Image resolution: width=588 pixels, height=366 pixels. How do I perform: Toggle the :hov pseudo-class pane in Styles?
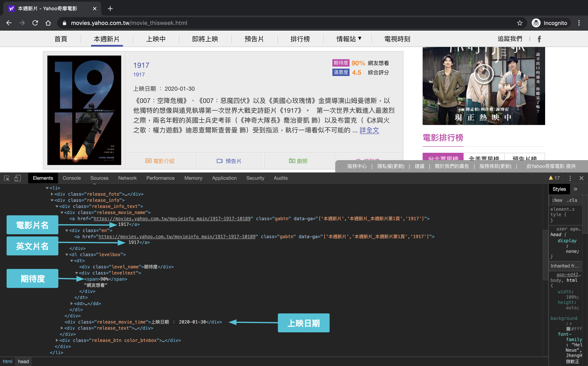557,200
